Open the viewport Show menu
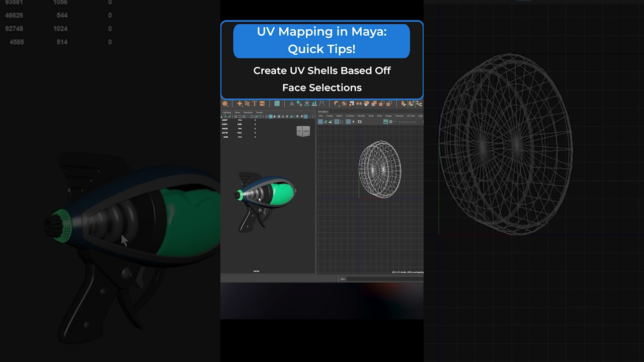This screenshot has width=644, height=362. pos(237,113)
